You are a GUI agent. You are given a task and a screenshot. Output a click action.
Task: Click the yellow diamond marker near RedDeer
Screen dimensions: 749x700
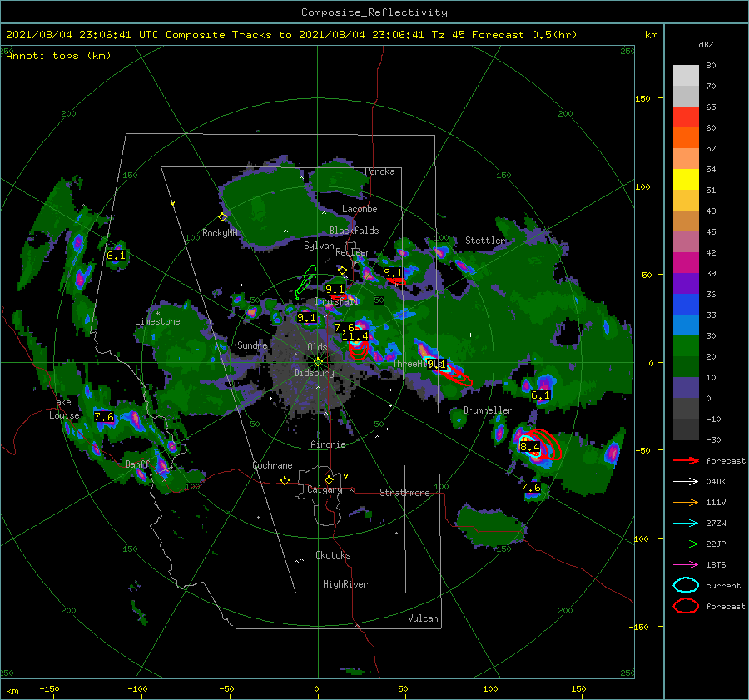342,271
